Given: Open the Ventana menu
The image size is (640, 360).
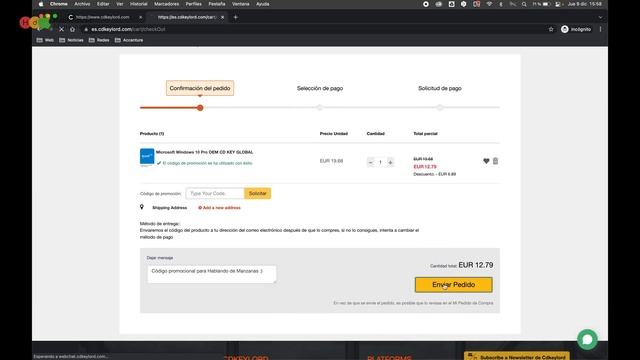Looking at the screenshot, I should (240, 4).
